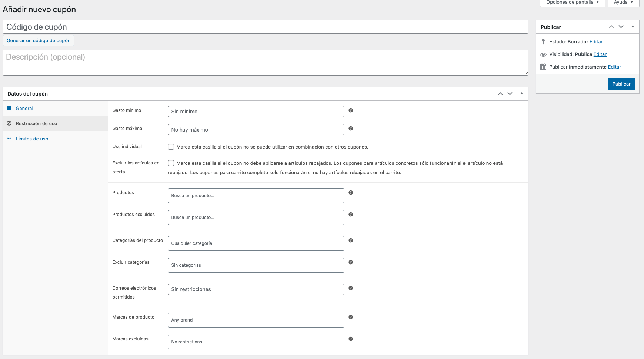Click the Estado key icon
644x359 pixels.
pyautogui.click(x=543, y=42)
